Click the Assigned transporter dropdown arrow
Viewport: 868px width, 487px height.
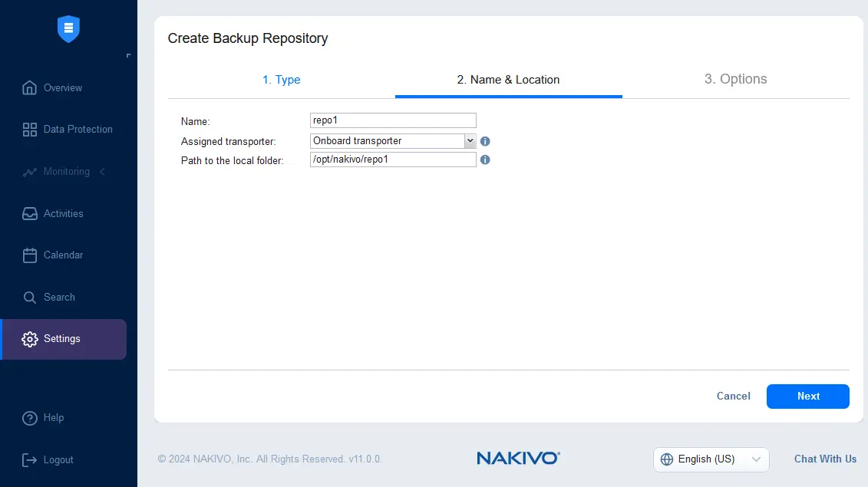(470, 141)
